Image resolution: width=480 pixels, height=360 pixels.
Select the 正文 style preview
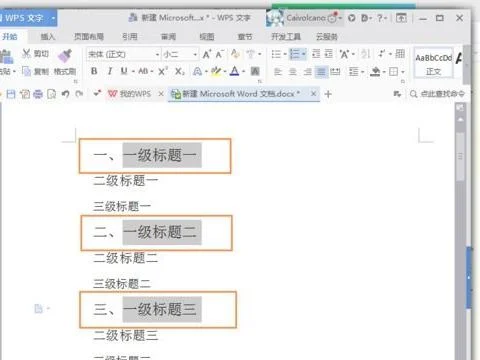[433, 63]
